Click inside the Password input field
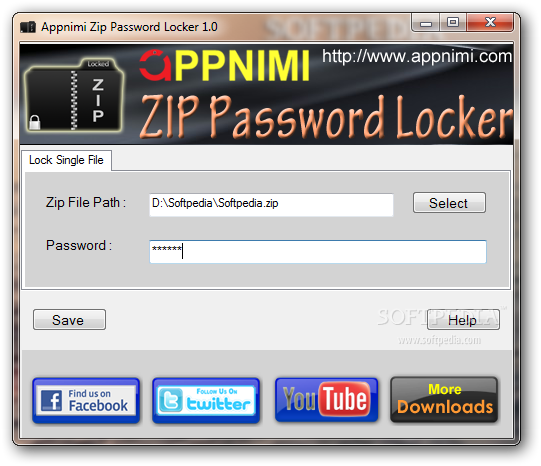The image size is (541, 466). [318, 252]
